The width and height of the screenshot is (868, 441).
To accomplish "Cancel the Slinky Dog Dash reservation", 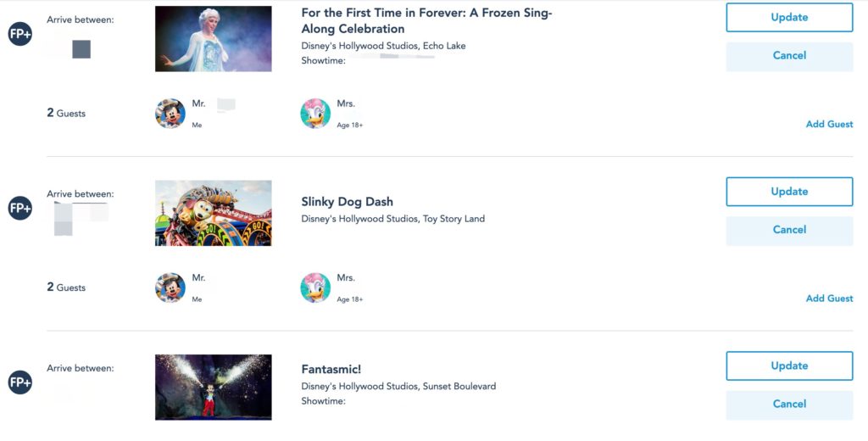I will 789,230.
